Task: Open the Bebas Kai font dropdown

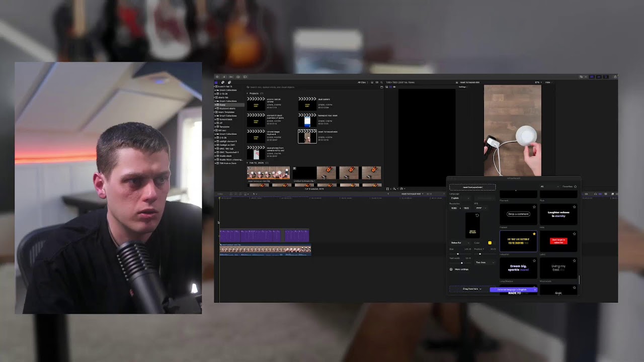Action: [460, 243]
